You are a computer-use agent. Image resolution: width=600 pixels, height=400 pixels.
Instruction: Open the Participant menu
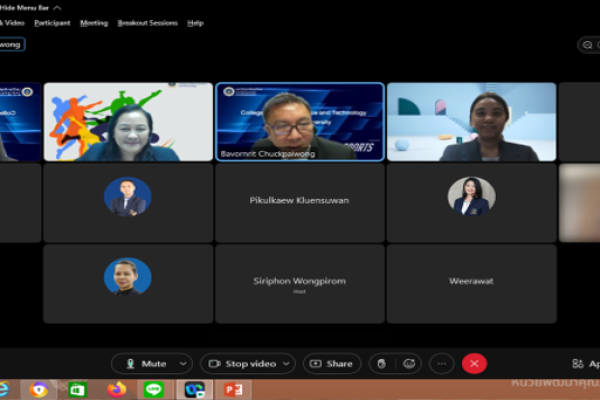tap(52, 22)
